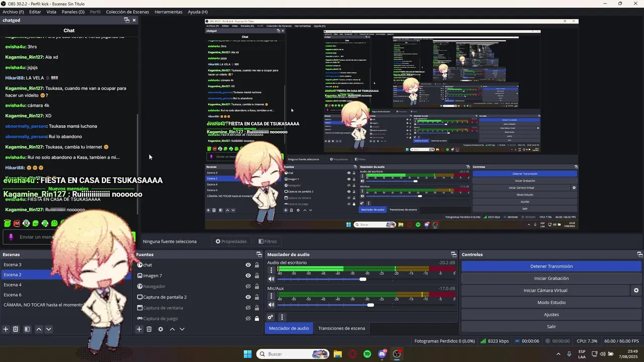Open Opera browser from taskbar

click(352, 354)
